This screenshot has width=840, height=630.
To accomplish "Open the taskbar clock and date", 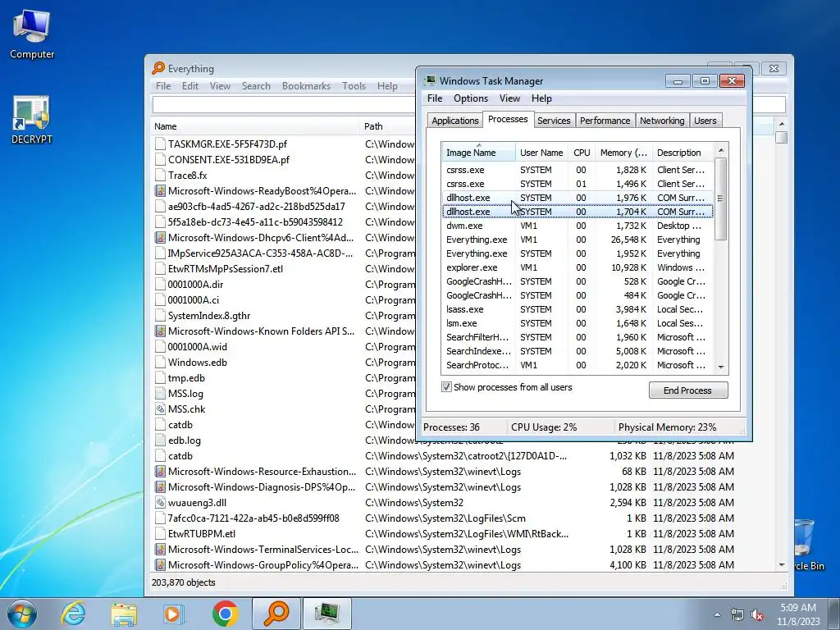I will click(x=798, y=614).
